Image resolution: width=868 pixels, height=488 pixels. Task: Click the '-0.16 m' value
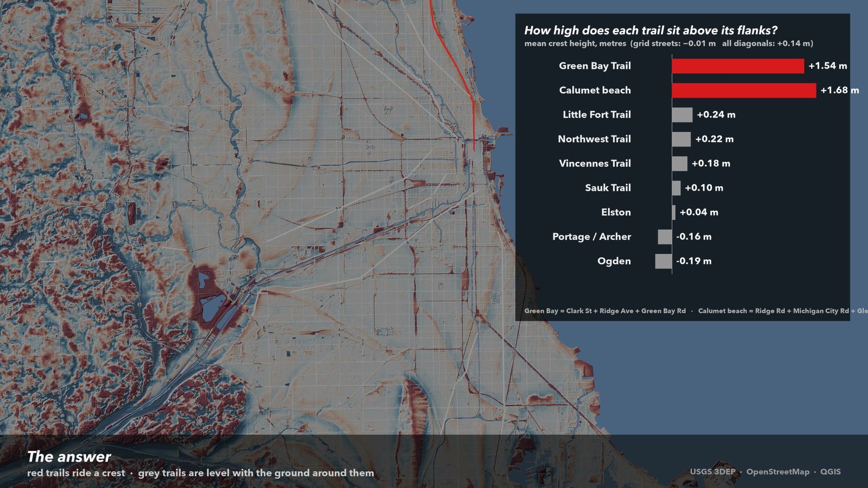[694, 236]
